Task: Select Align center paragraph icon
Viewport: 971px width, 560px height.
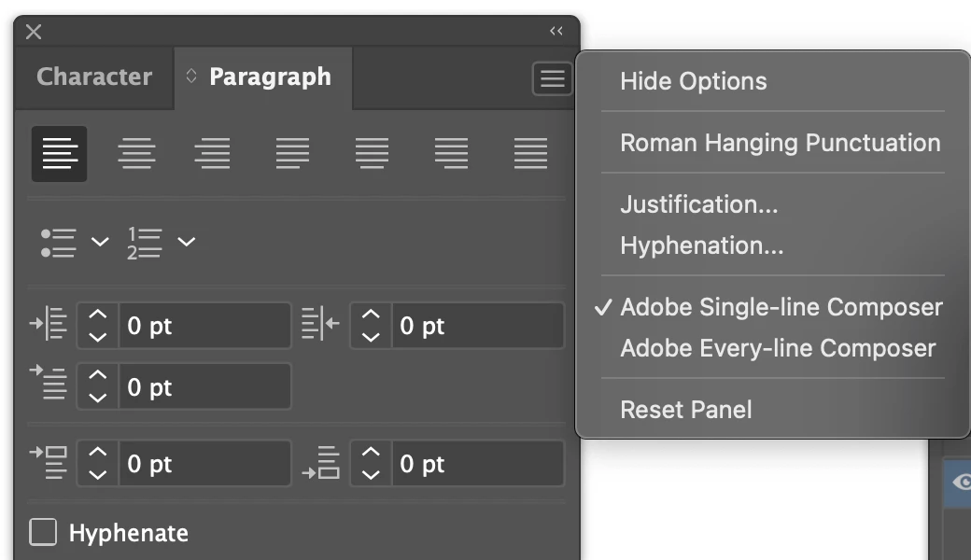Action: pyautogui.click(x=136, y=153)
